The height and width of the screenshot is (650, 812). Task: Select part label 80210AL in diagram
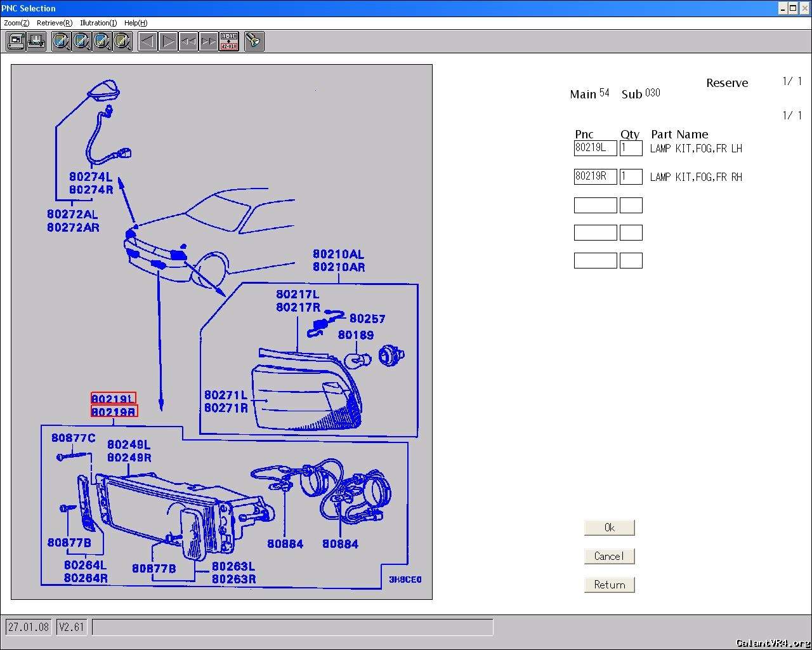pos(338,254)
